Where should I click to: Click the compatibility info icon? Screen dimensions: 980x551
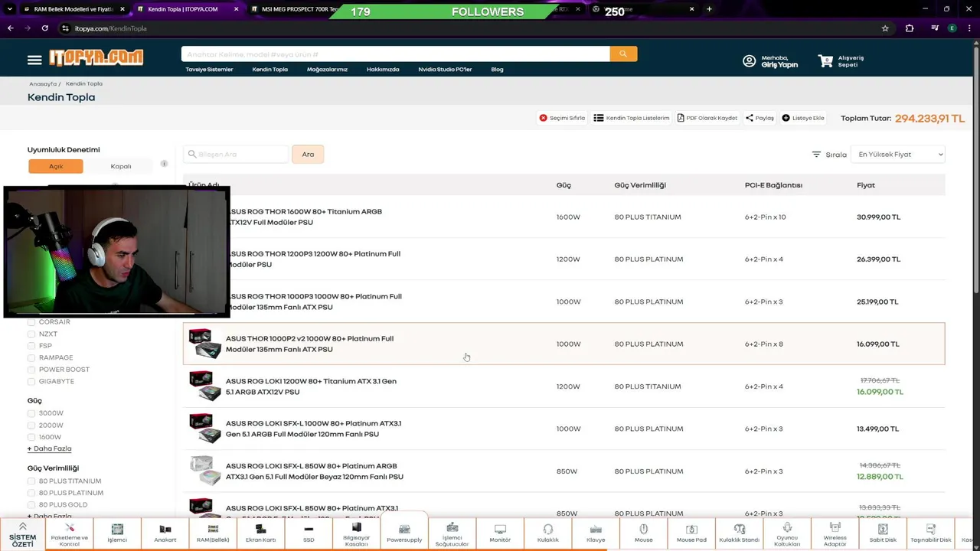(x=164, y=164)
